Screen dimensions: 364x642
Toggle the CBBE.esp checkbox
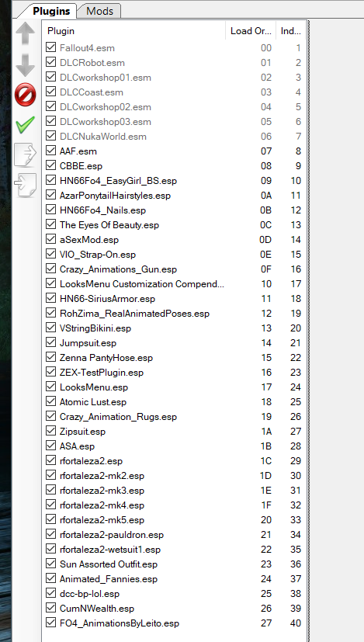pyautogui.click(x=50, y=165)
